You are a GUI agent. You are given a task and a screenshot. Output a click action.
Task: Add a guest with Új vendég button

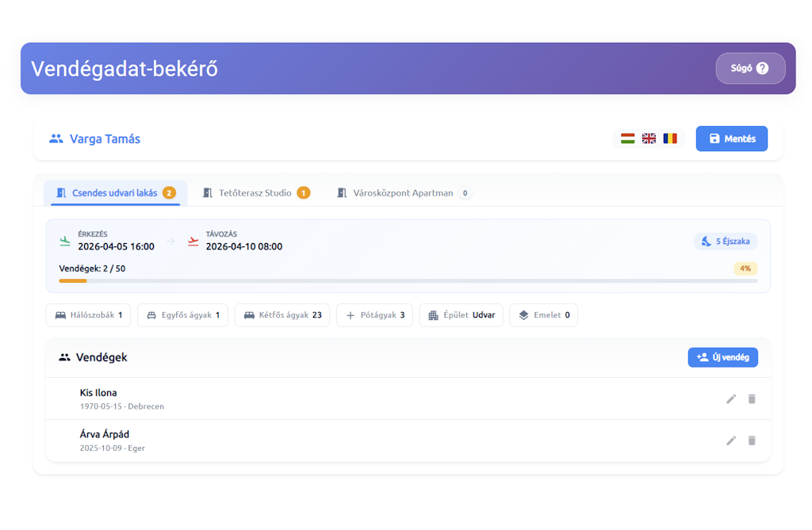[x=722, y=357]
